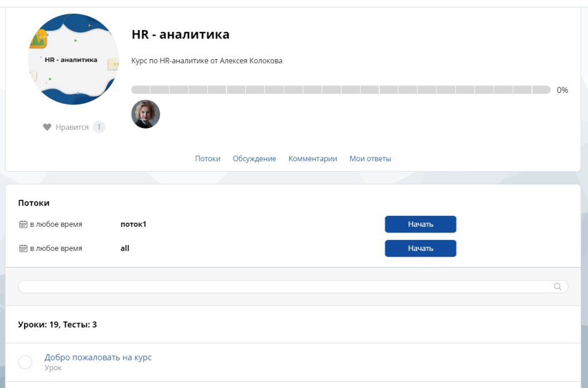Click the heart icon next to Нравится
The width and height of the screenshot is (588, 388).
point(47,127)
